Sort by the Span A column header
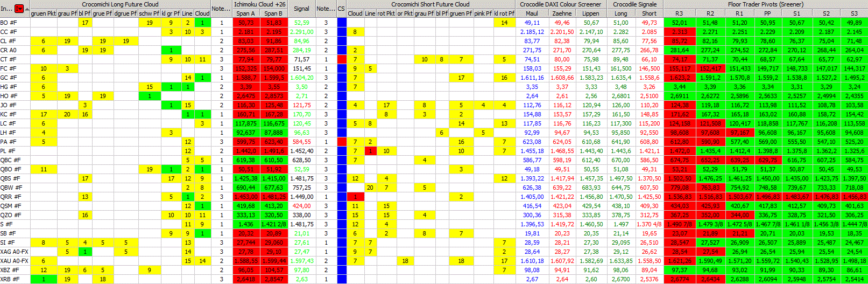 click(246, 13)
